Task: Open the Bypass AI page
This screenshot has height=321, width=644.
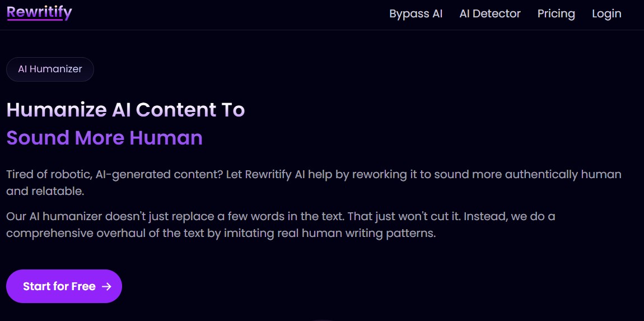Action: (416, 13)
